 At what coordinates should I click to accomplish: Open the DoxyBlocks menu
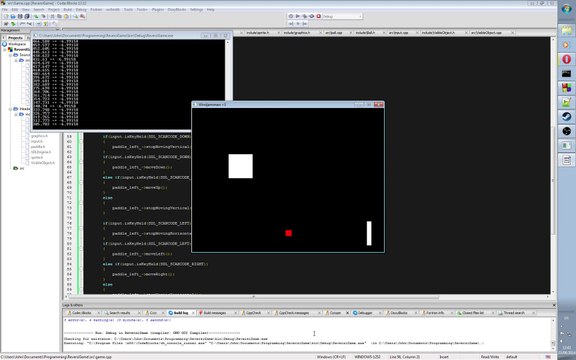click(x=177, y=10)
